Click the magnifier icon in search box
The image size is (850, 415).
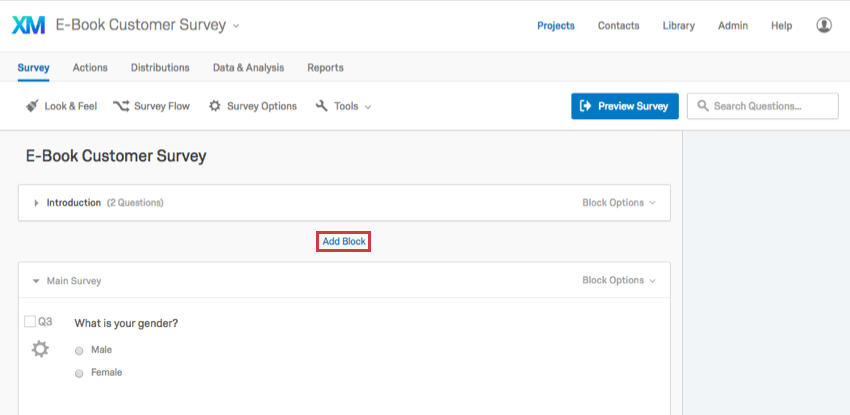pyautogui.click(x=703, y=106)
